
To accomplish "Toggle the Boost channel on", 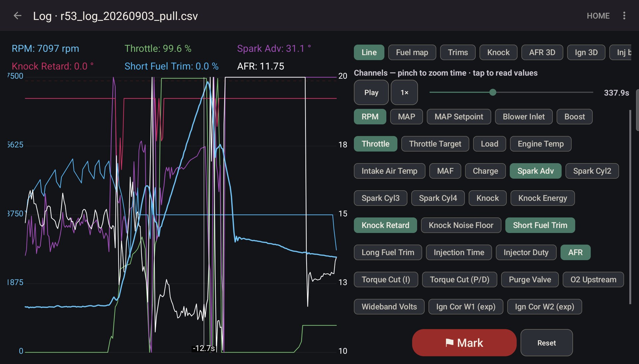I will [x=574, y=117].
